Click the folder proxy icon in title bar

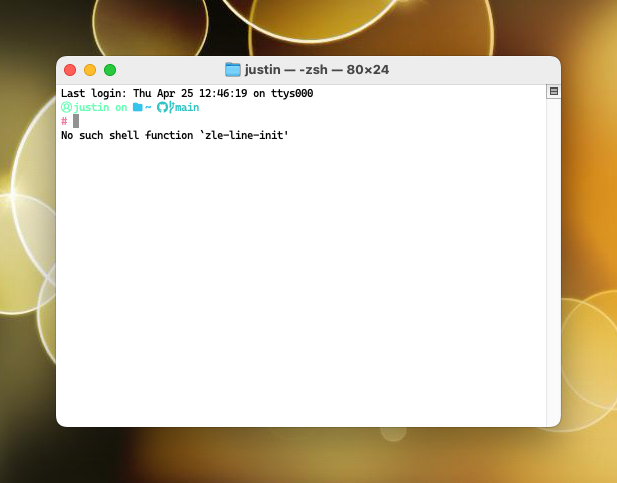pyautogui.click(x=233, y=70)
